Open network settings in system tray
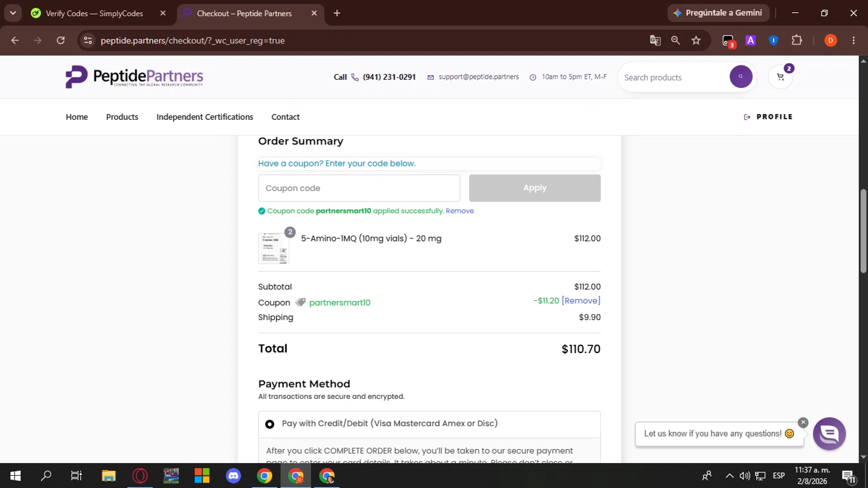Screen dimensions: 868x488 coord(760,476)
